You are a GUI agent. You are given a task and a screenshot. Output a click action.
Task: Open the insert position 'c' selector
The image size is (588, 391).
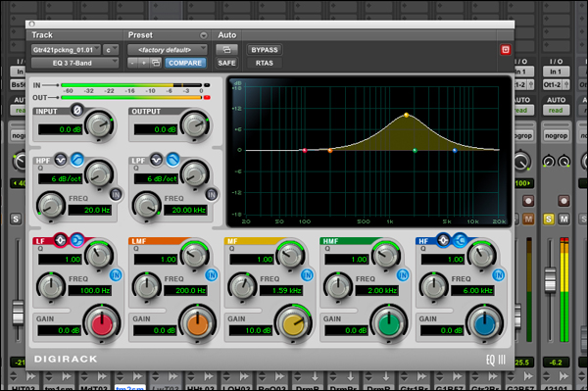pyautogui.click(x=111, y=50)
